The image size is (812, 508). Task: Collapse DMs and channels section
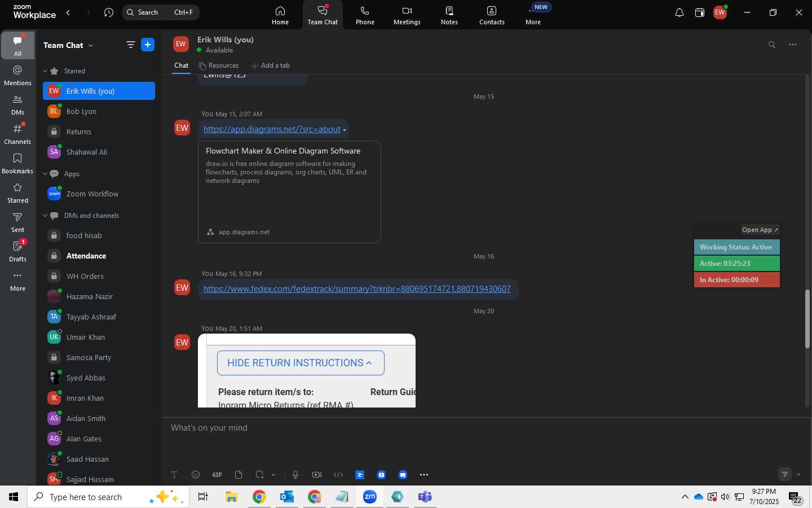pos(45,216)
